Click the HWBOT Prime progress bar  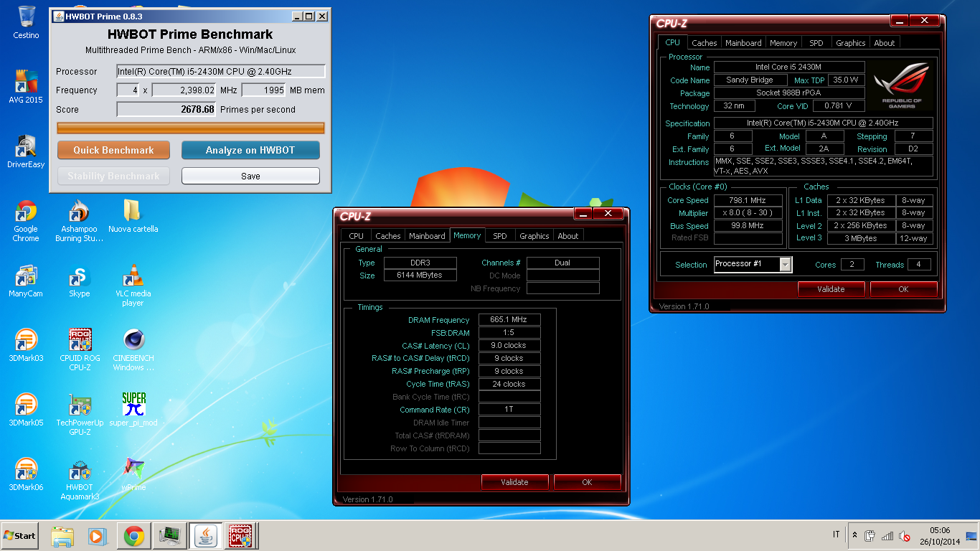[191, 128]
